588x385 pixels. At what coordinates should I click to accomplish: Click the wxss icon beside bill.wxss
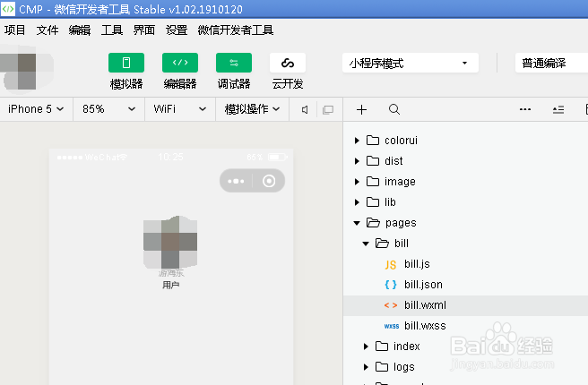pyautogui.click(x=391, y=326)
